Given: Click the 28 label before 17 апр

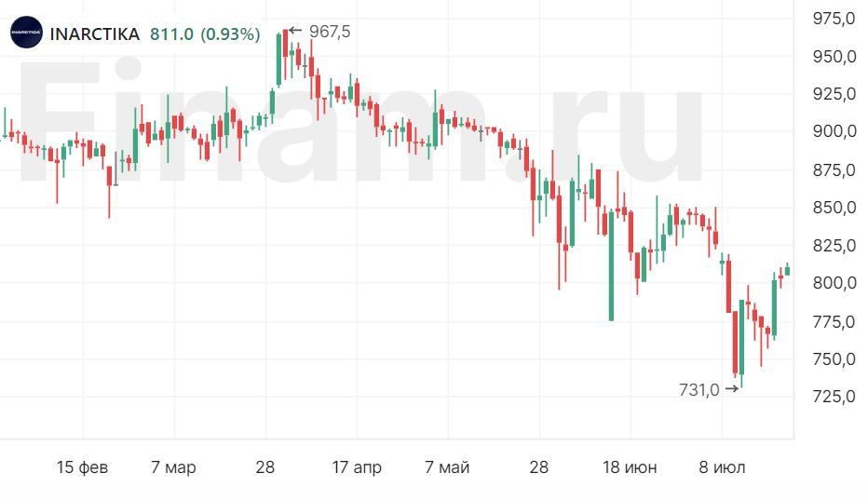Looking at the screenshot, I should point(265,467).
